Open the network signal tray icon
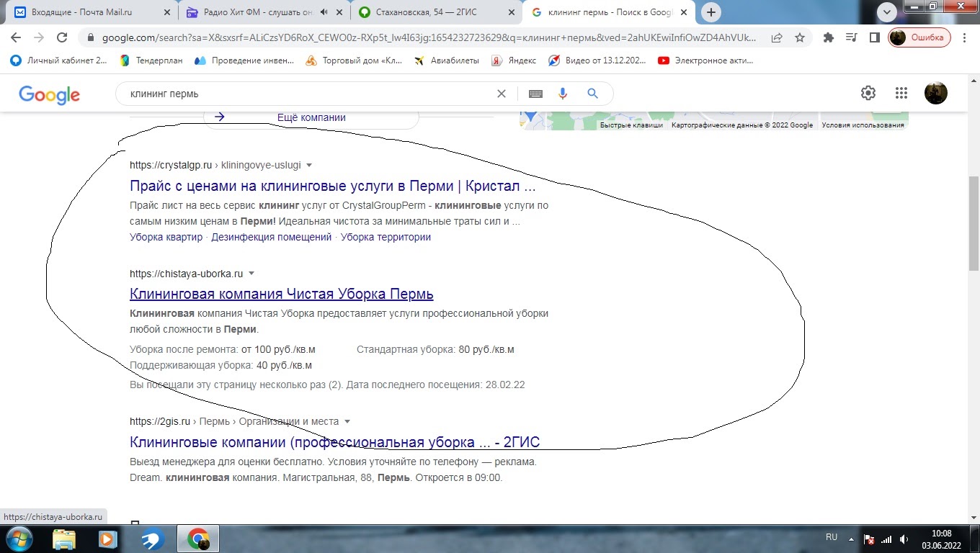This screenshot has height=553, width=980. (x=887, y=539)
